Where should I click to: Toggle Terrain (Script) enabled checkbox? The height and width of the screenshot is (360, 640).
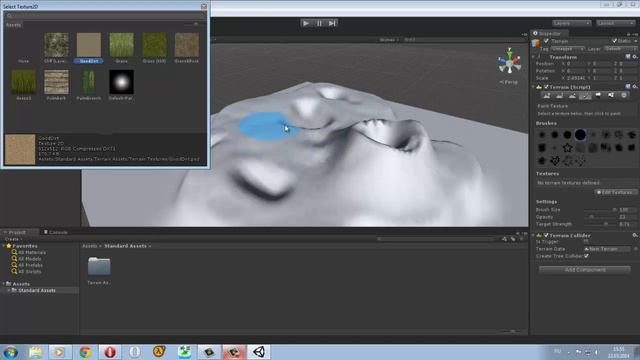point(546,87)
